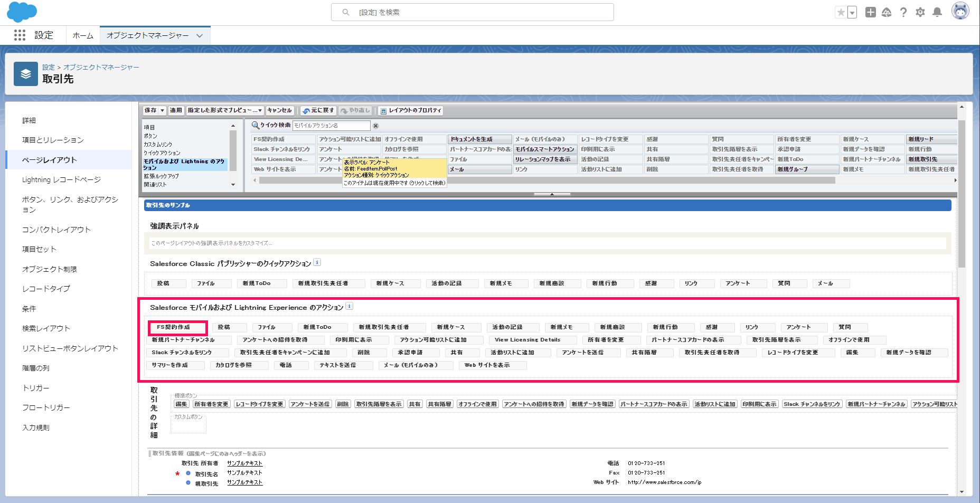Viewport: 980px width, 503px height.
Task: Click the 適用 button
Action: tap(176, 110)
